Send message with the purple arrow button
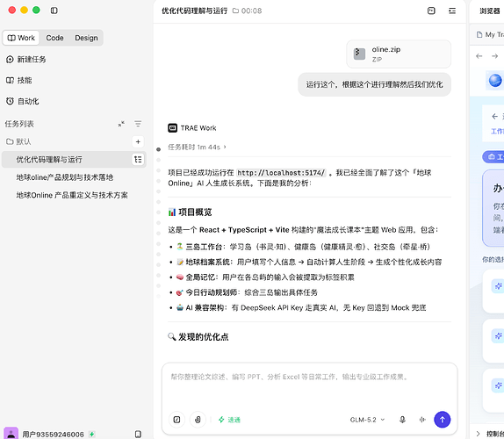The height and width of the screenshot is (439, 504). pyautogui.click(x=442, y=420)
